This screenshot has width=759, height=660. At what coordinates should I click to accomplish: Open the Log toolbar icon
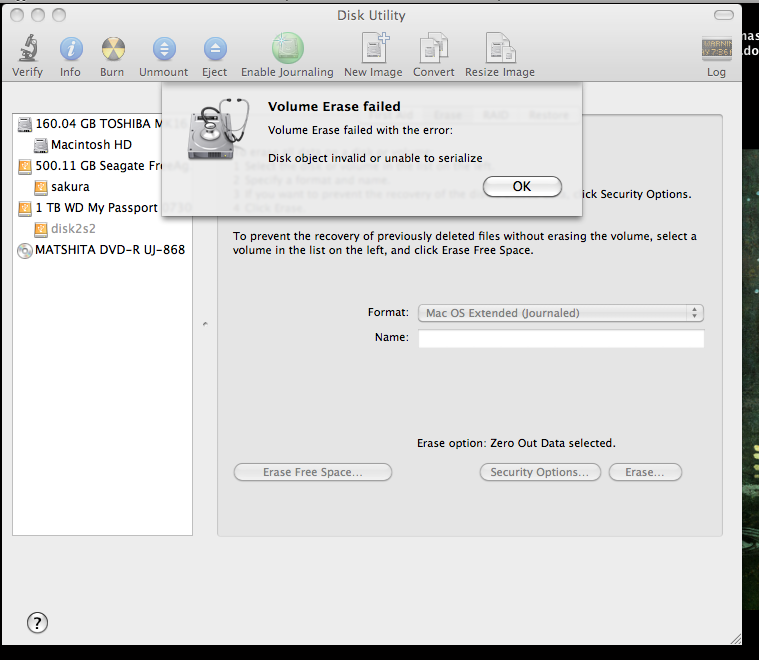(716, 48)
